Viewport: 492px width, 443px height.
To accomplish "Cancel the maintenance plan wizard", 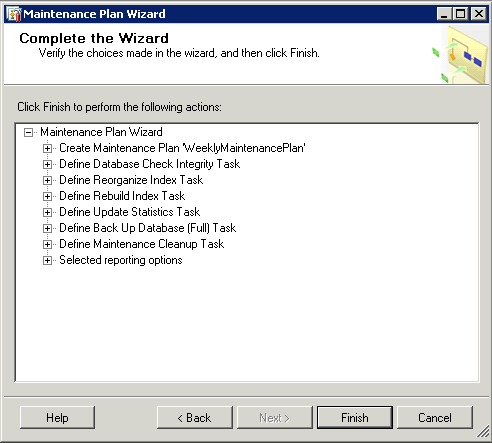I will [435, 417].
